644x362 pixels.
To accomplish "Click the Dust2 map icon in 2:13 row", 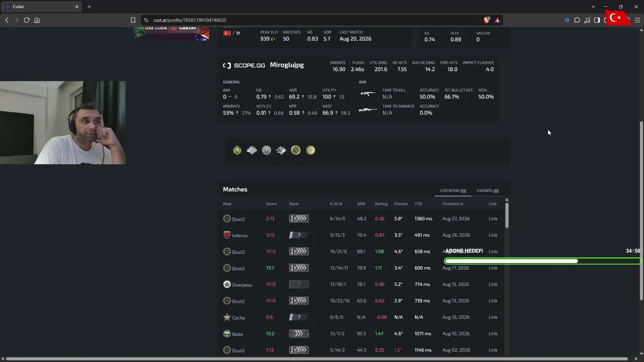I will (227, 219).
